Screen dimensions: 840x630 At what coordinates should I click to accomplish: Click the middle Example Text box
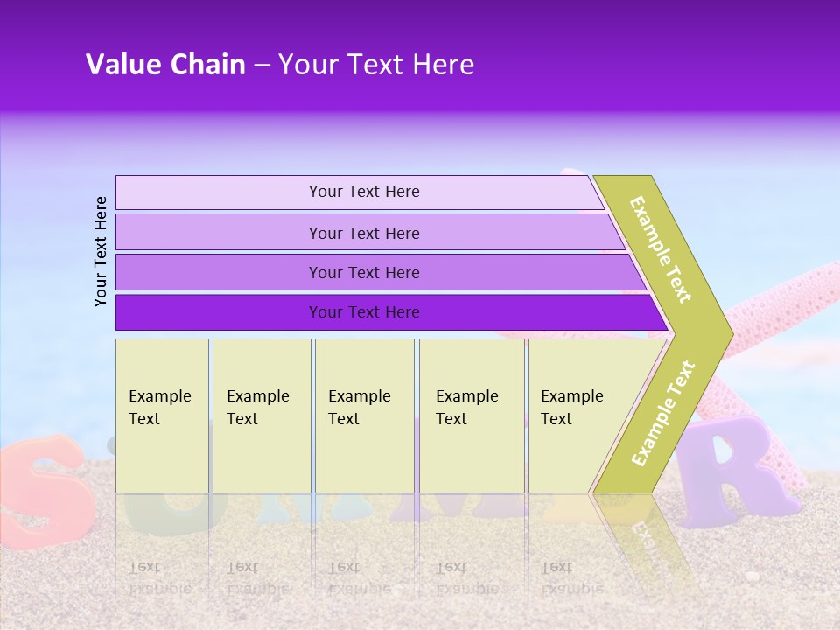364,415
